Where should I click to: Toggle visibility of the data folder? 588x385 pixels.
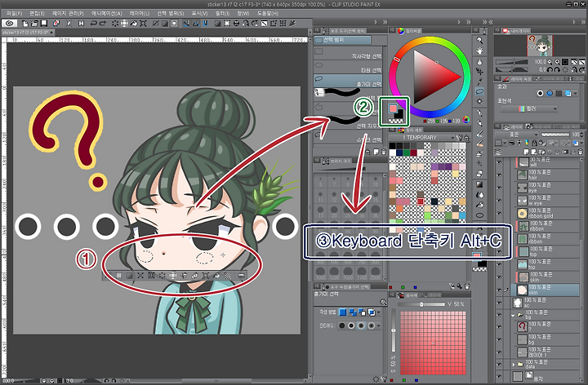click(x=499, y=364)
